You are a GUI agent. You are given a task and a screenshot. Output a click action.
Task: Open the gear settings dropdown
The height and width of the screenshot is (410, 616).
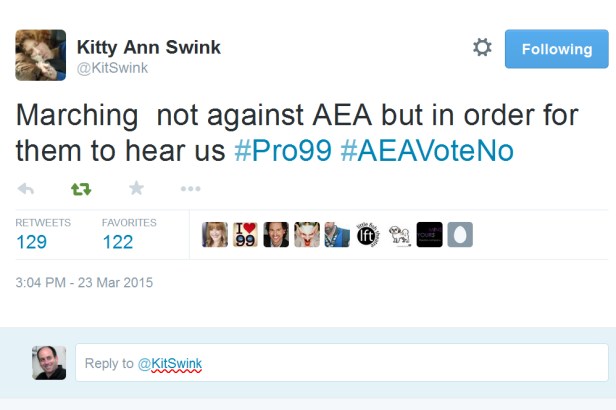click(482, 48)
